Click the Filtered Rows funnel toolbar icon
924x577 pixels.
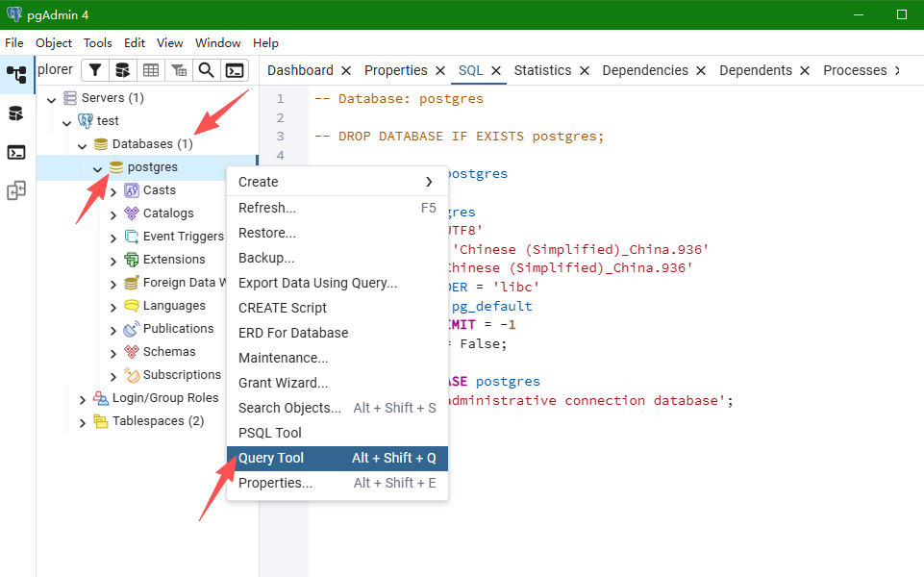(95, 71)
